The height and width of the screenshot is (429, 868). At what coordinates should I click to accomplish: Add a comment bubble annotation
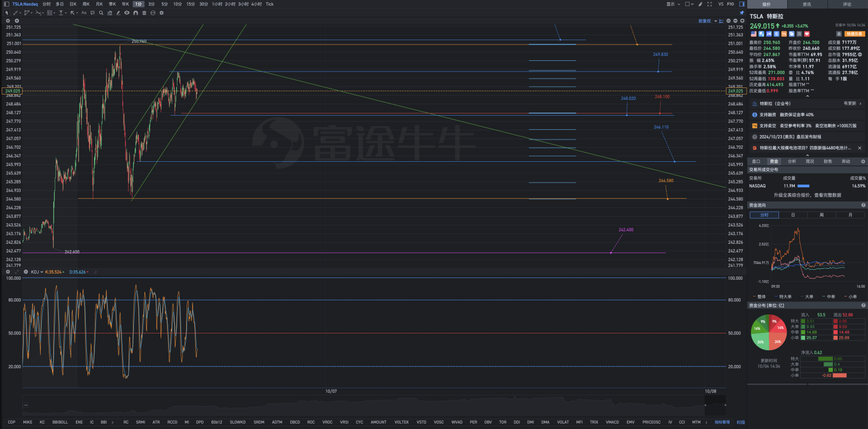click(x=92, y=12)
